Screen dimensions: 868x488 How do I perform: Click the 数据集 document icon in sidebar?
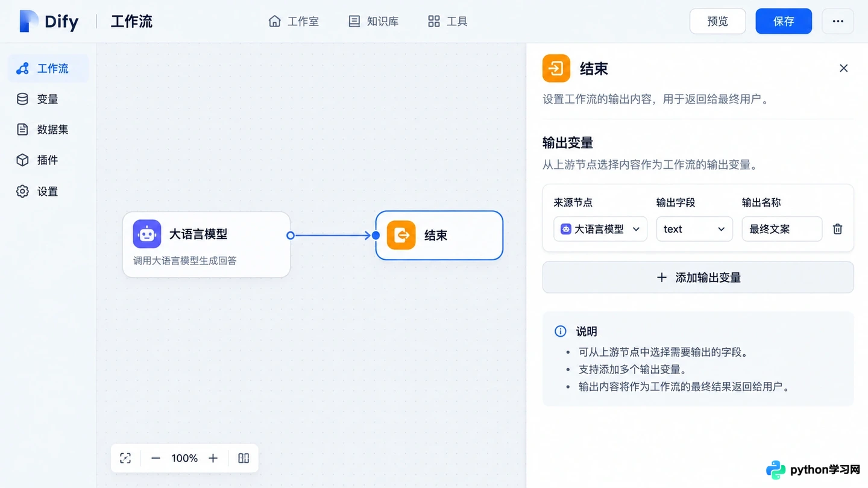(22, 130)
